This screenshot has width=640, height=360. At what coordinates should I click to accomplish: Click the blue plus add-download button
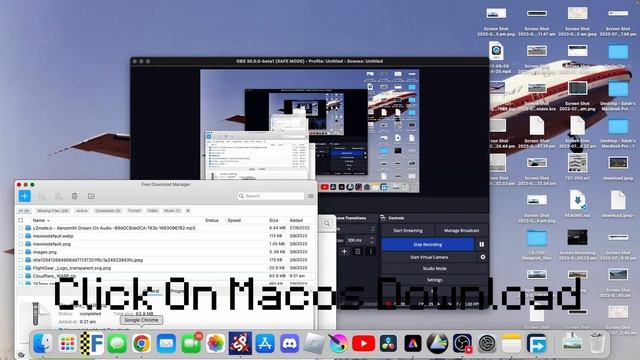(x=24, y=196)
